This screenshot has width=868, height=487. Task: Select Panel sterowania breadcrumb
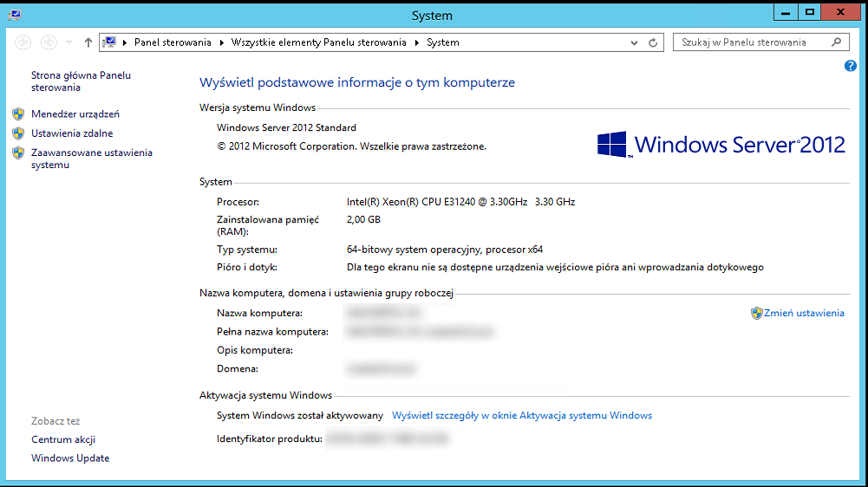click(x=173, y=42)
